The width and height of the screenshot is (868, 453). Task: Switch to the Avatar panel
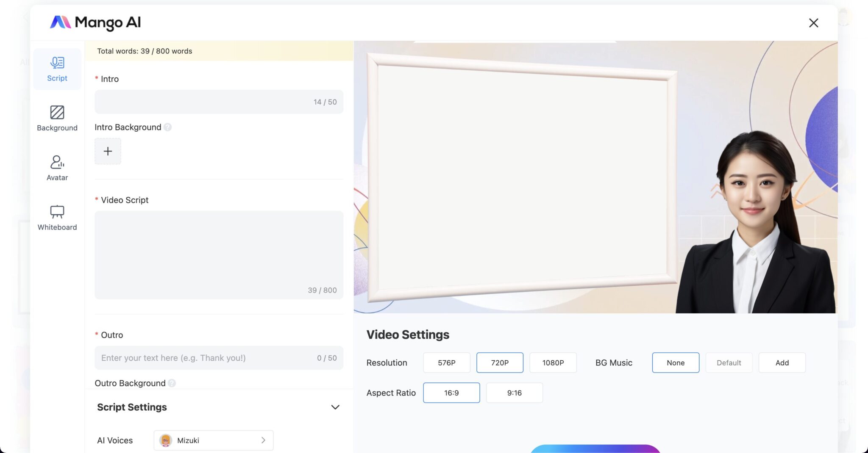pos(57,168)
